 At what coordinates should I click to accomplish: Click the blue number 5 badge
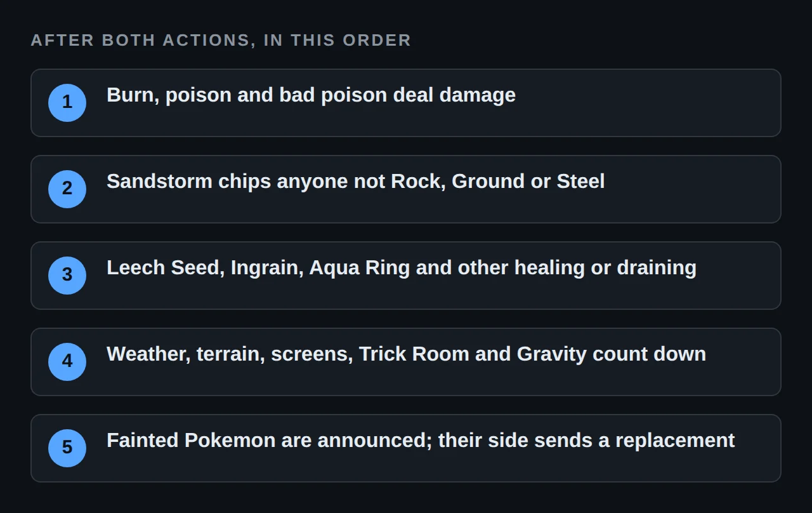coord(67,448)
